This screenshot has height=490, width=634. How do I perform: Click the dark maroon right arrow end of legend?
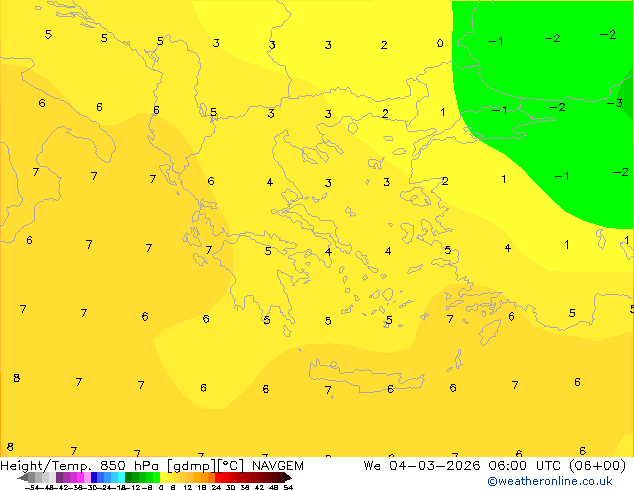(x=288, y=478)
